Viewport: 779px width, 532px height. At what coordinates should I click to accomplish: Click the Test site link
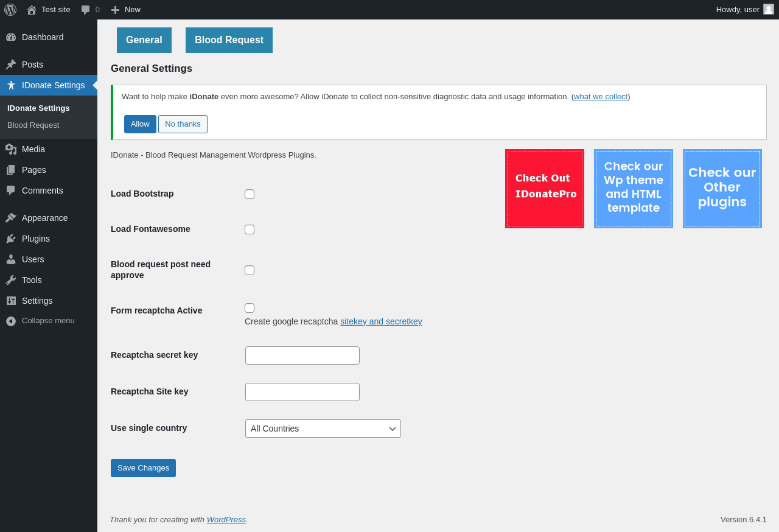[x=49, y=10]
